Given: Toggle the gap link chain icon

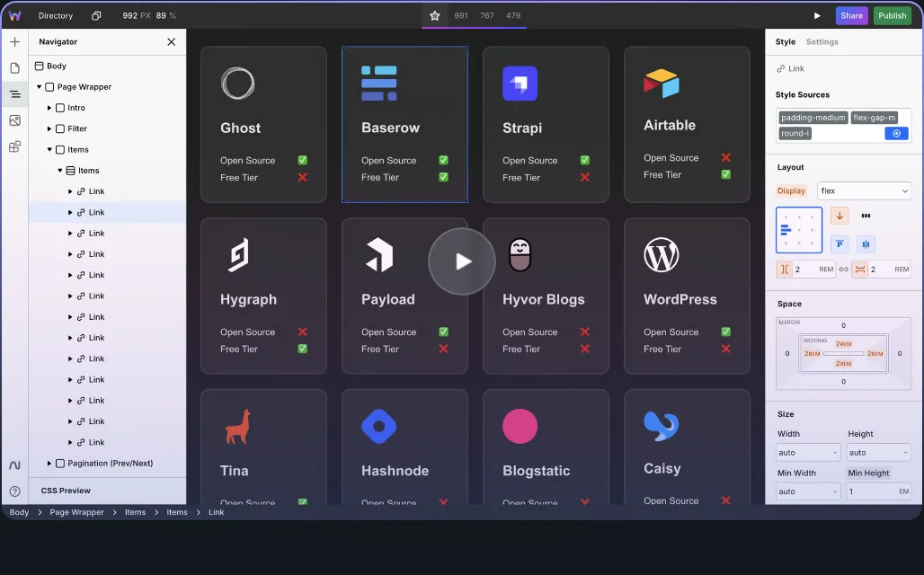Looking at the screenshot, I should 843,270.
